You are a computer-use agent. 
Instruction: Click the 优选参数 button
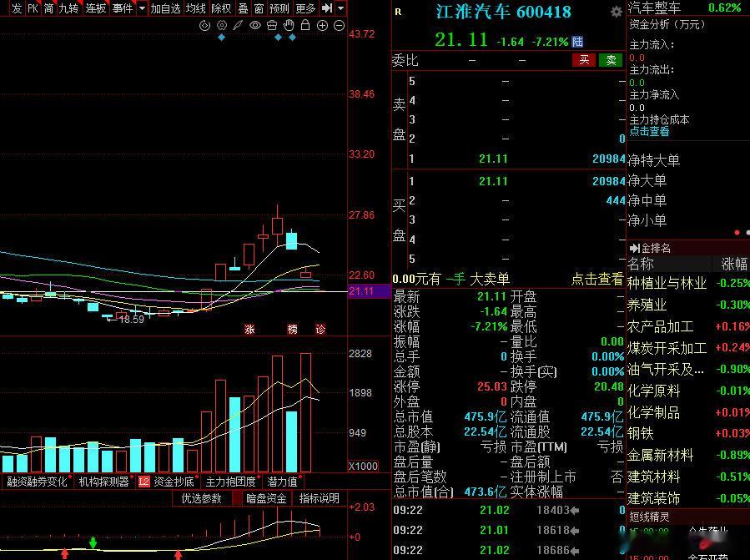201,498
